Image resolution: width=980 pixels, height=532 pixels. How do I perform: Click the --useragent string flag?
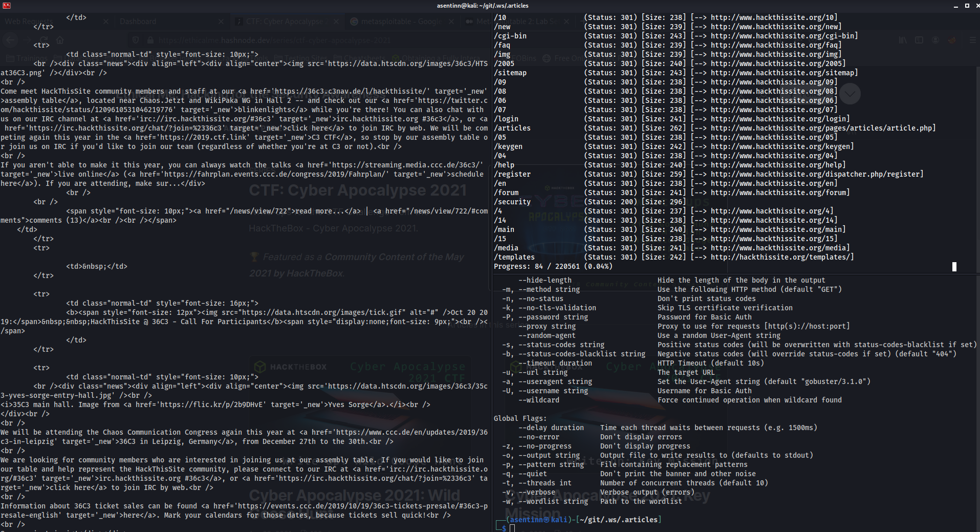tap(555, 381)
